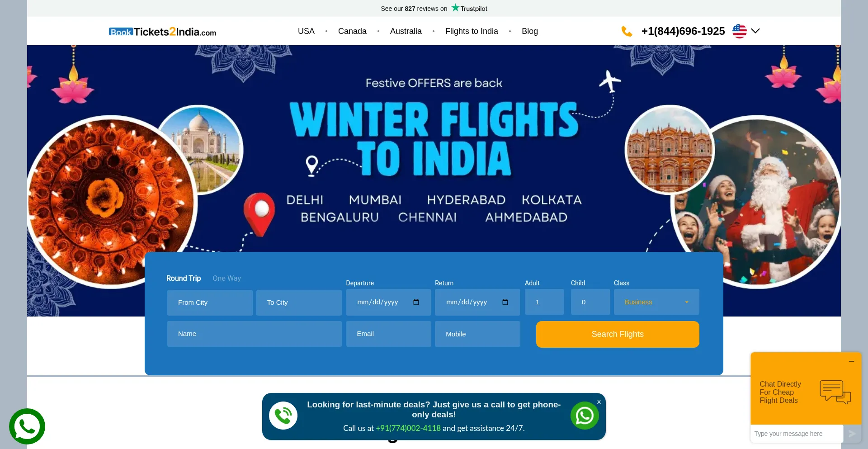The image size is (868, 449).
Task: Click the Search Flights button
Action: tap(618, 334)
